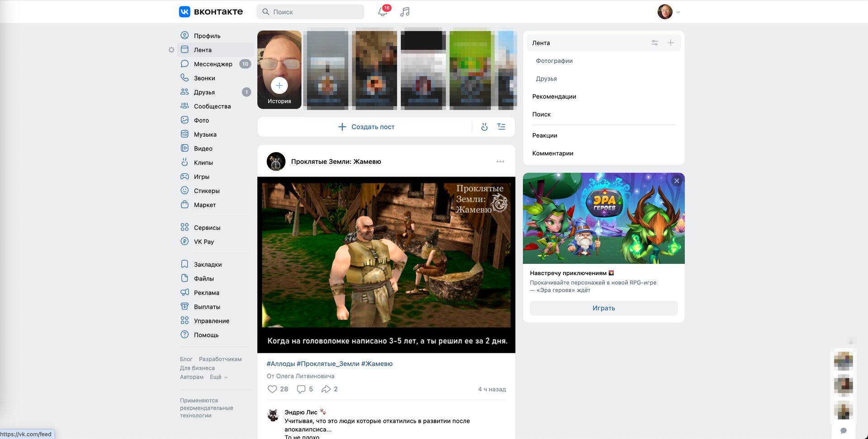The height and width of the screenshot is (439, 868).
Task: Expand the profile avatar dropdown menu
Action: (x=669, y=12)
